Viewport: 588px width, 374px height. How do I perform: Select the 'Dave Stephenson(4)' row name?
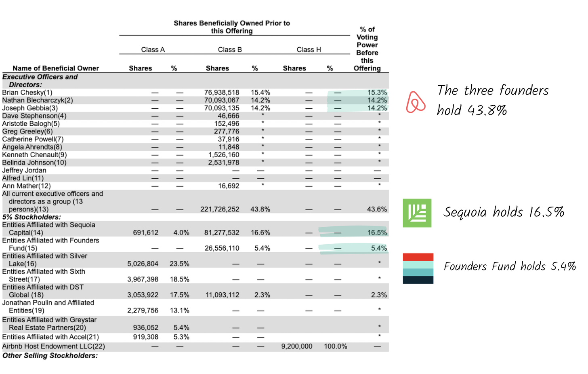(34, 116)
